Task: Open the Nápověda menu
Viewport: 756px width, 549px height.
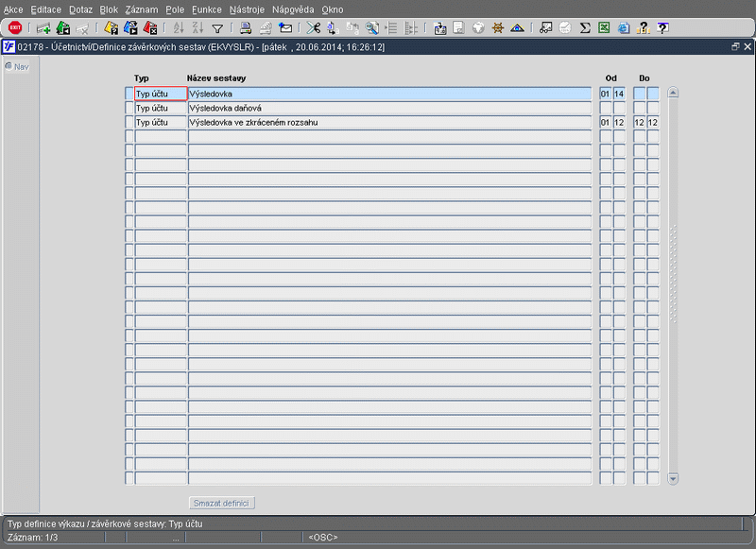Action: [x=293, y=9]
